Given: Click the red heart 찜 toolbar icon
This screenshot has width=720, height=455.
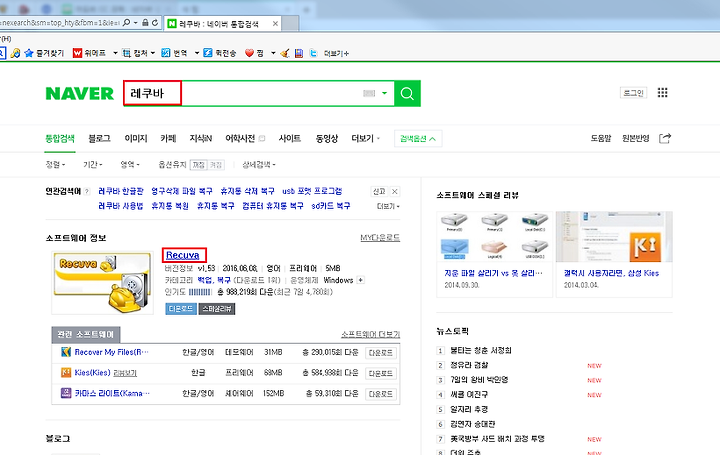Looking at the screenshot, I should coord(249,53).
